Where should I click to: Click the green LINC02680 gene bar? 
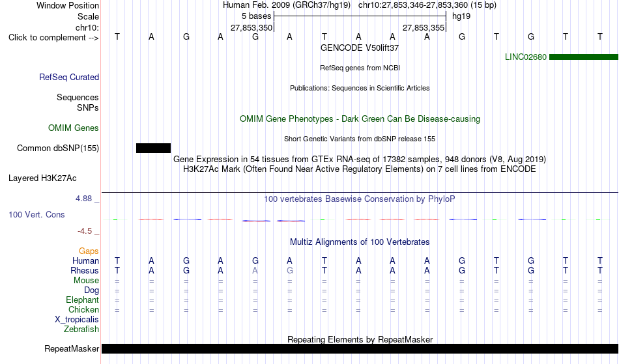coord(583,57)
